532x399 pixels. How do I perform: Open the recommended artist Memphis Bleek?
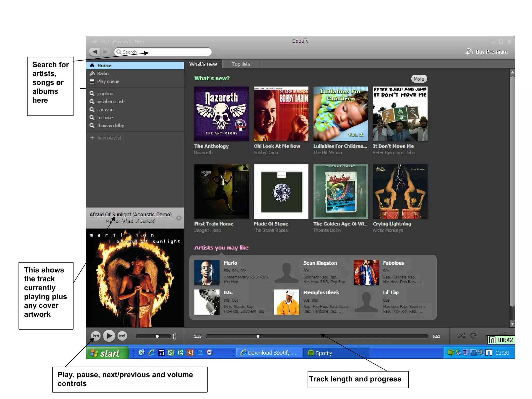(321, 292)
